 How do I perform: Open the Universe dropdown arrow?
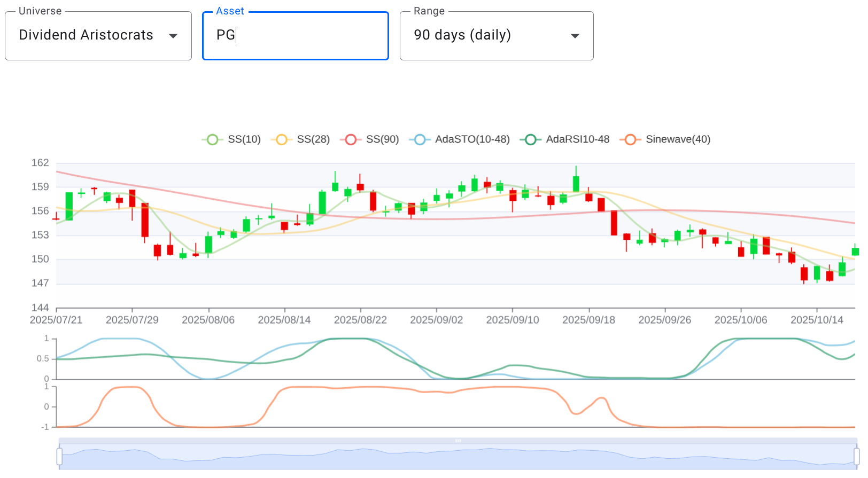173,36
